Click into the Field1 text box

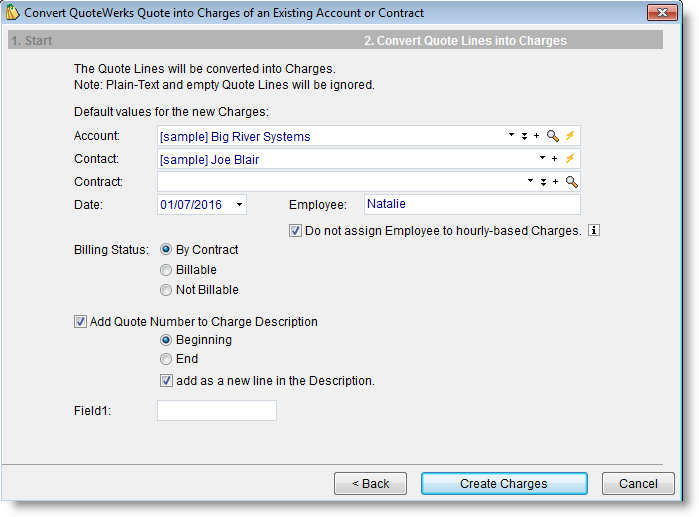point(216,410)
